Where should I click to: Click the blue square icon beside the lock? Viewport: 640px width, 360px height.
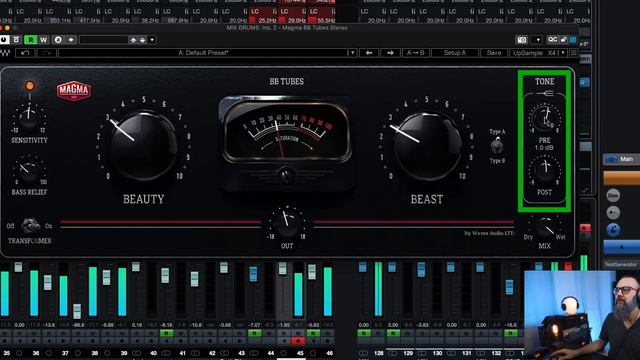[573, 40]
